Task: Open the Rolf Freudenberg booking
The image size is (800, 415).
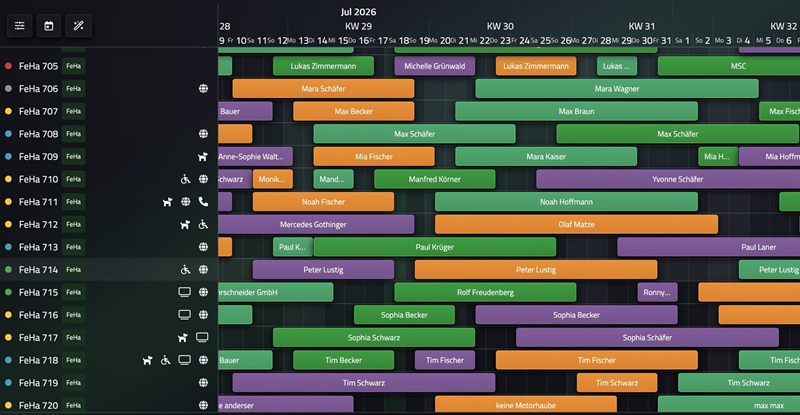Action: coord(485,293)
